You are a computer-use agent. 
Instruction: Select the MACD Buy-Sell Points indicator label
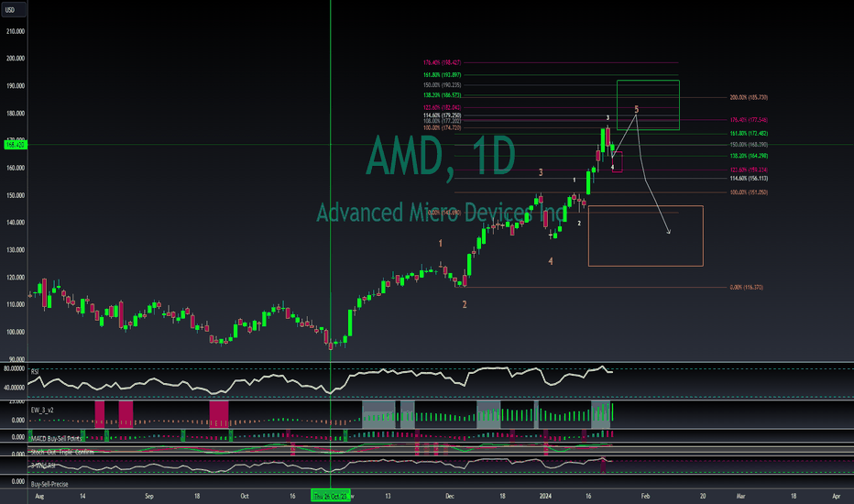coord(56,438)
